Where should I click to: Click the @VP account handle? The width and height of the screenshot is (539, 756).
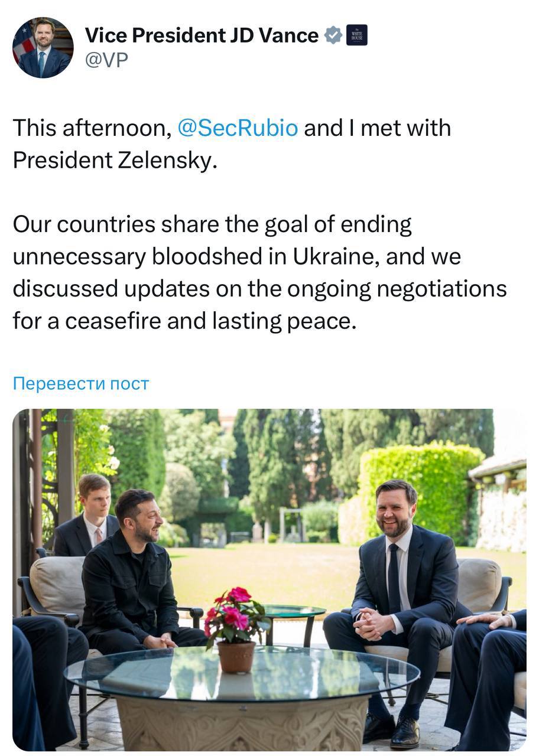(106, 60)
